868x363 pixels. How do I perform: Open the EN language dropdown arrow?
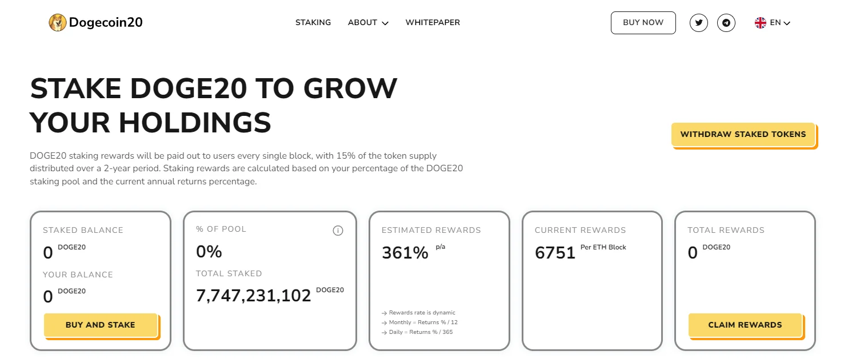pos(787,23)
